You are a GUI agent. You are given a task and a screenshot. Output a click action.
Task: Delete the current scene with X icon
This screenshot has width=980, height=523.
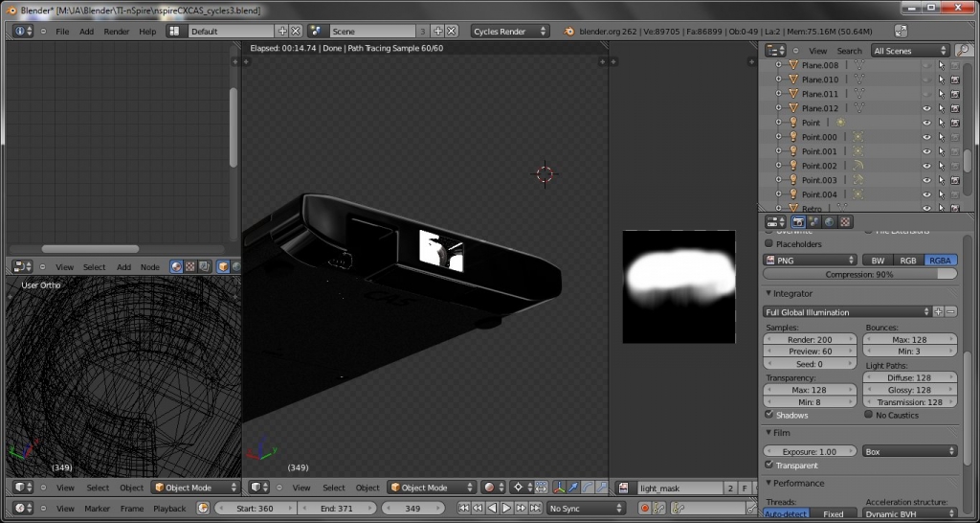[452, 31]
